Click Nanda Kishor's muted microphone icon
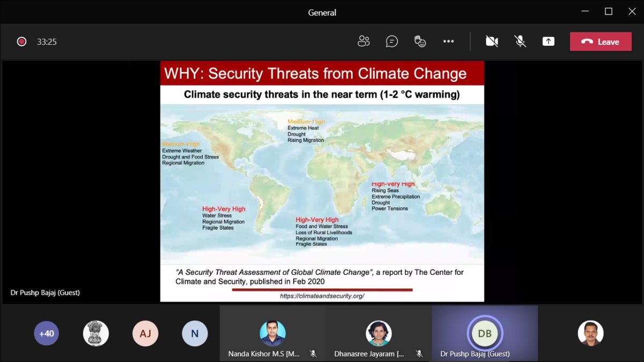 click(314, 354)
